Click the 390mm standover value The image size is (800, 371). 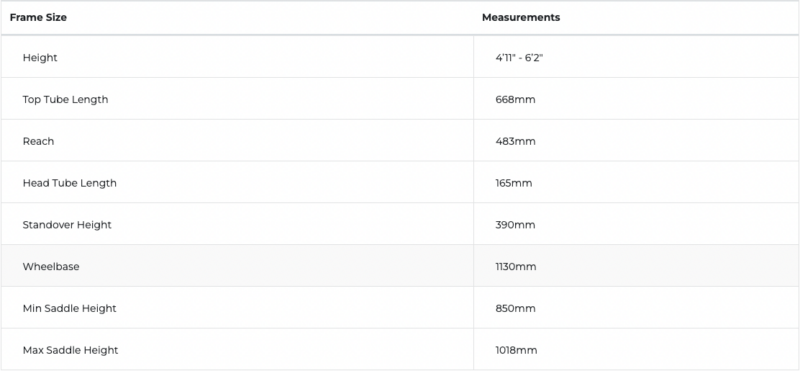(x=515, y=225)
